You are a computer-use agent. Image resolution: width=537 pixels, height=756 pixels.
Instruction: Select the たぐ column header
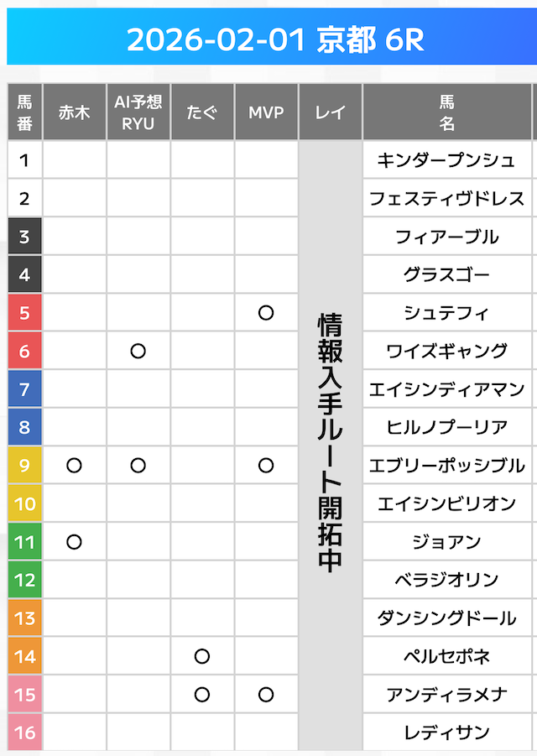[x=202, y=112]
